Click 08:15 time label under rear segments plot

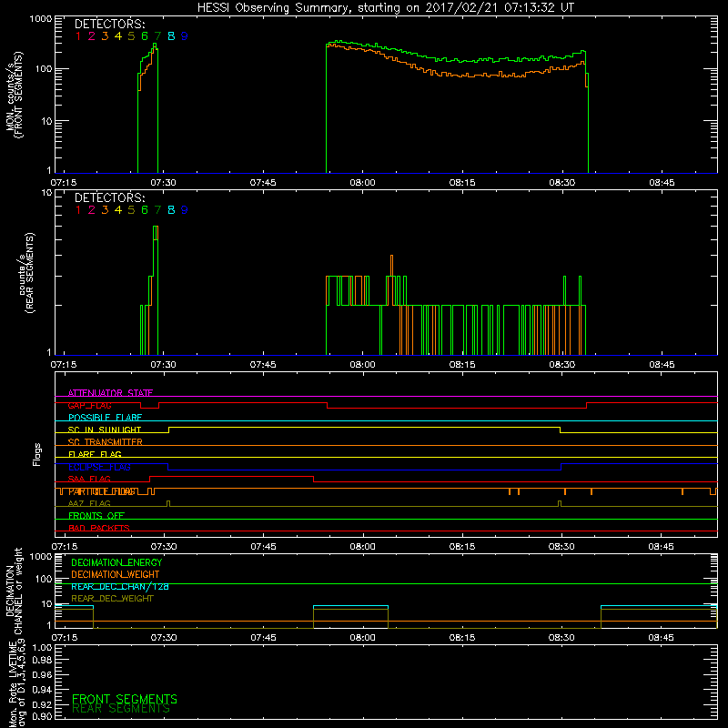[x=462, y=365]
